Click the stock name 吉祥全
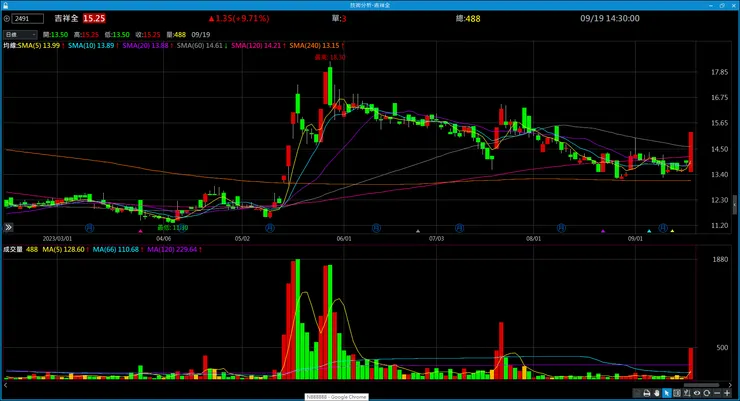Screen dimensions: 740x401 66,18
